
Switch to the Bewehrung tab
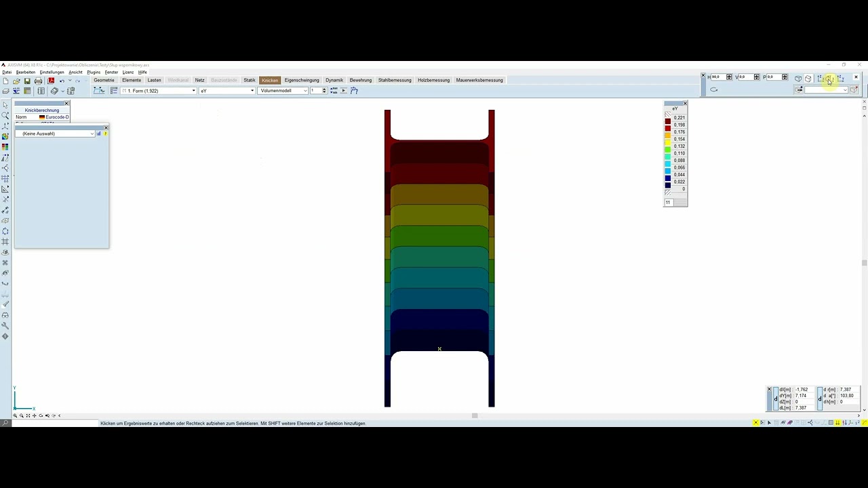[x=361, y=80]
